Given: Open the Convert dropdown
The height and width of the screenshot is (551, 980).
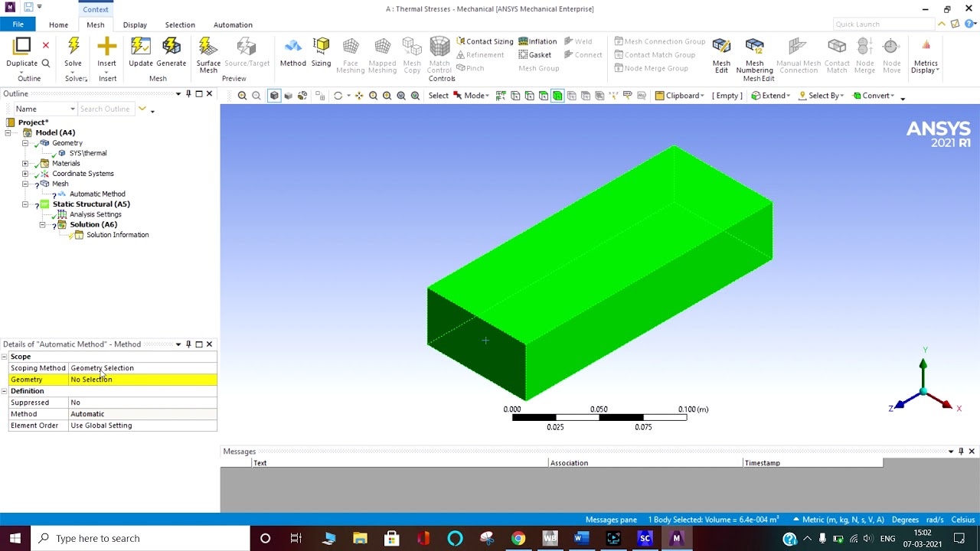Looking at the screenshot, I should (873, 96).
